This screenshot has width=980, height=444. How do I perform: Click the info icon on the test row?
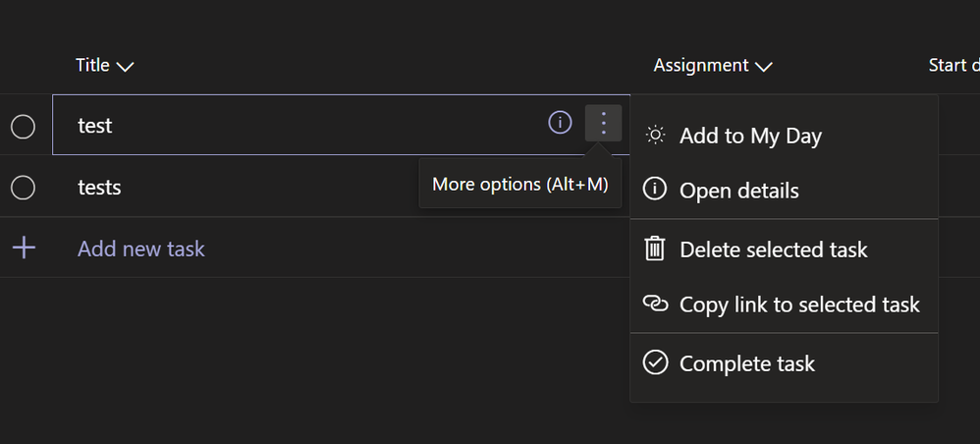pos(560,123)
